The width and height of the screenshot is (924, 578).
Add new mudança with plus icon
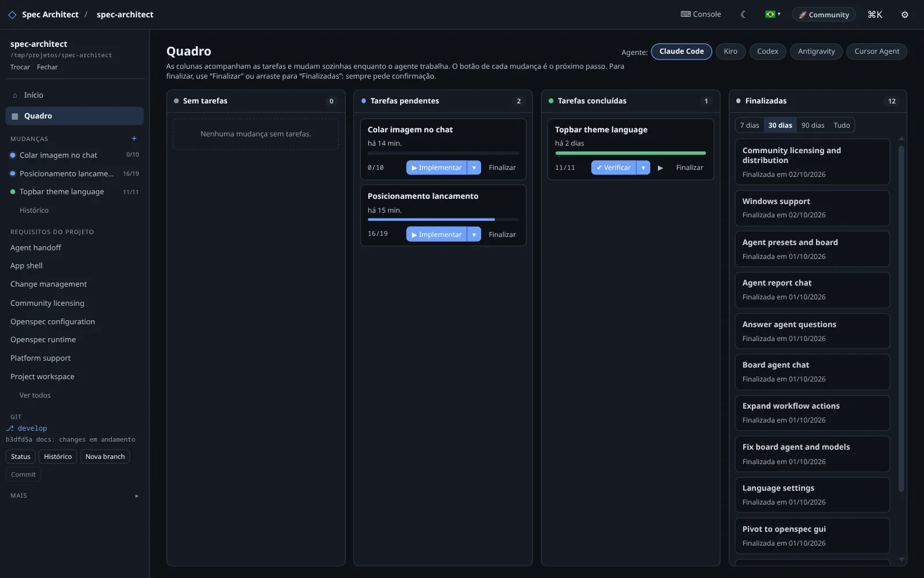134,139
